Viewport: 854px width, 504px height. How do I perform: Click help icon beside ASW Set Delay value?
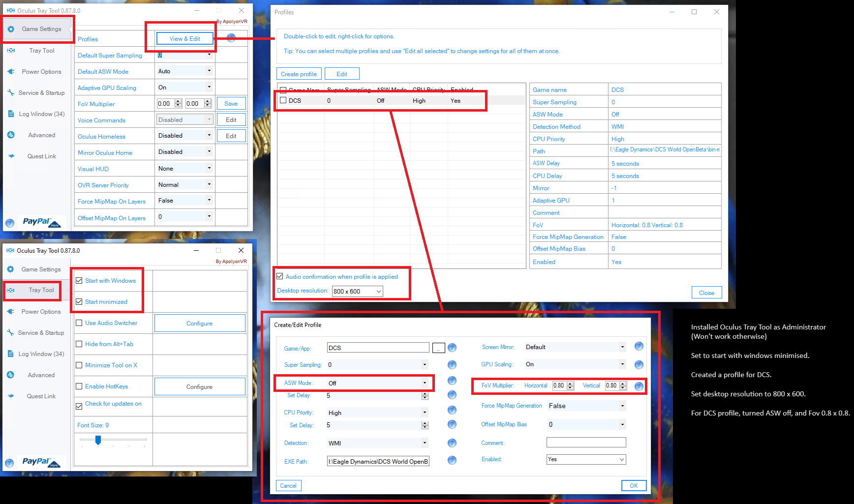click(452, 395)
